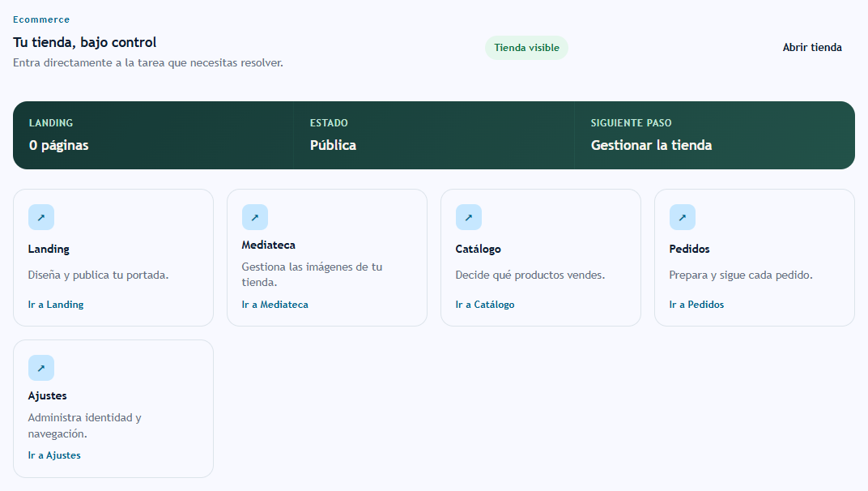
Task: Click 'Tu tienda, bajo control' heading
Action: click(x=85, y=42)
